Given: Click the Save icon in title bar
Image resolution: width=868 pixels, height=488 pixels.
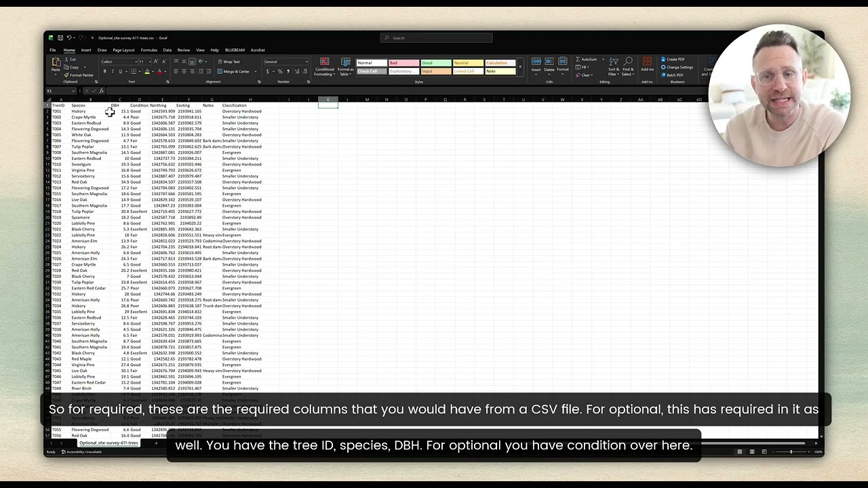Looking at the screenshot, I should point(60,38).
